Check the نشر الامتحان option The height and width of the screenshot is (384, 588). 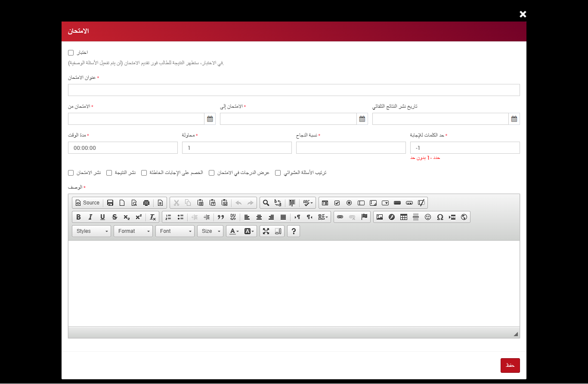pos(71,172)
